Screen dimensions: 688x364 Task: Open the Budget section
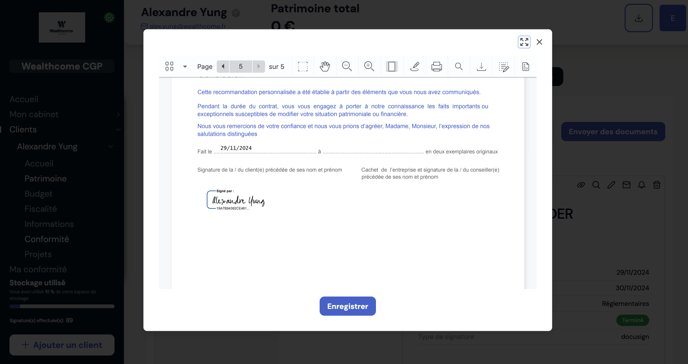click(38, 194)
